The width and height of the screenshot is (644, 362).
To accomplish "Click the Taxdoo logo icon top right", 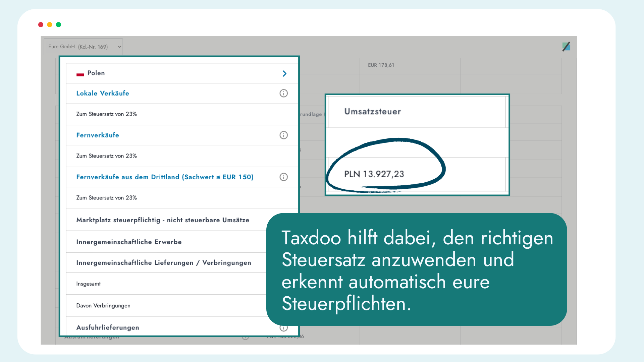I will [x=566, y=47].
